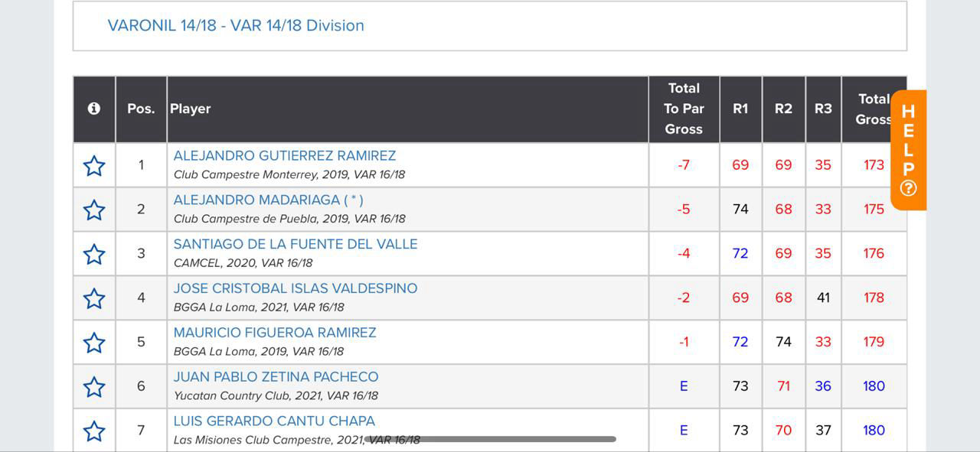
Task: Open VARONIL 14/18 division link
Action: (236, 25)
